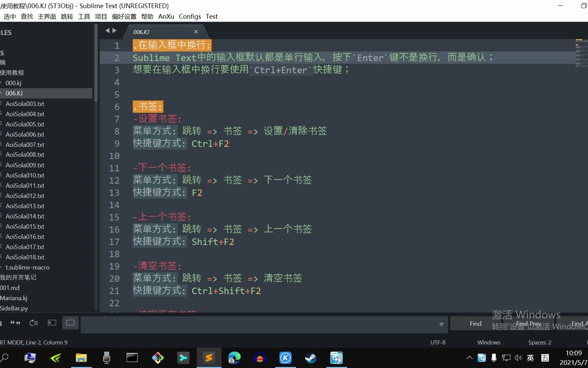Open 000.kj in the sidebar
The image size is (588, 368).
coord(46,83)
